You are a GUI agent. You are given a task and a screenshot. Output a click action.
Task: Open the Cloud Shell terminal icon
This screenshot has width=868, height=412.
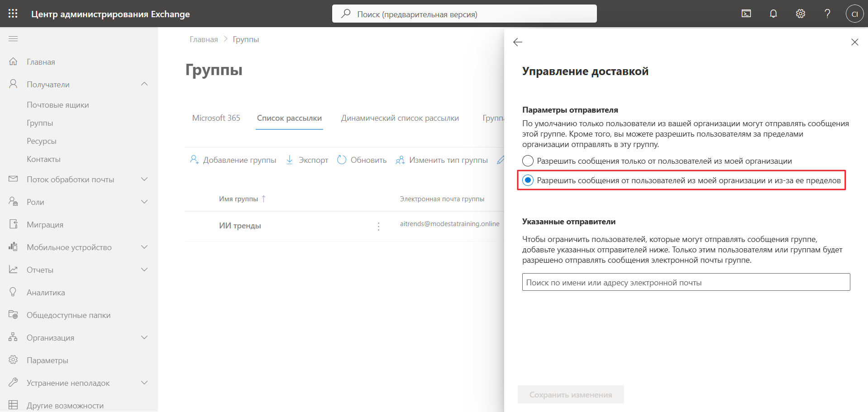tap(746, 14)
